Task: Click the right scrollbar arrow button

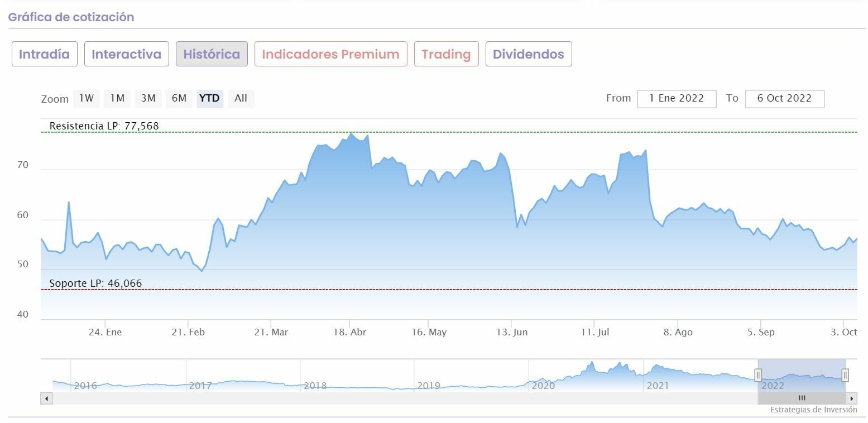Action: [x=851, y=398]
